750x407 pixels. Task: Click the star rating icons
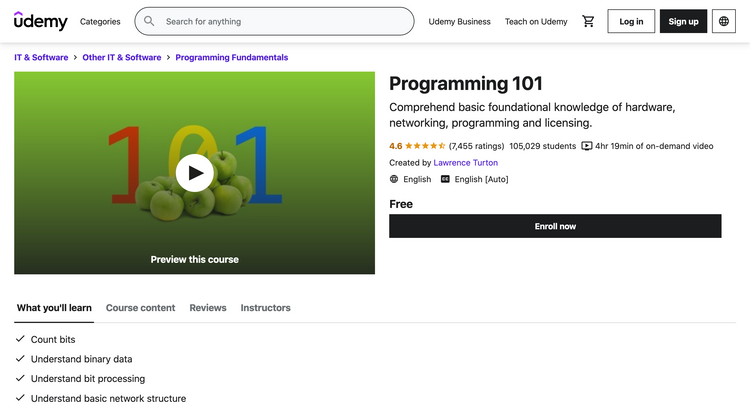coord(425,146)
